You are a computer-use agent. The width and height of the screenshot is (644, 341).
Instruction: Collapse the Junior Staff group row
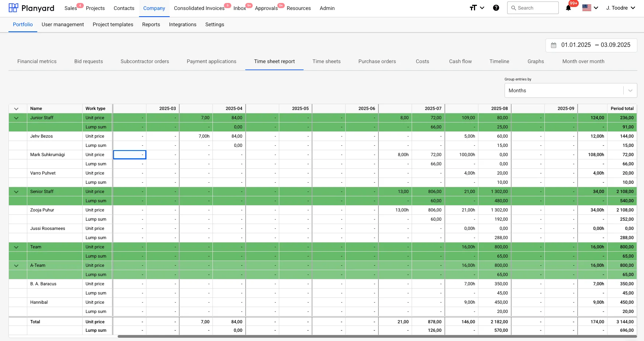click(16, 117)
